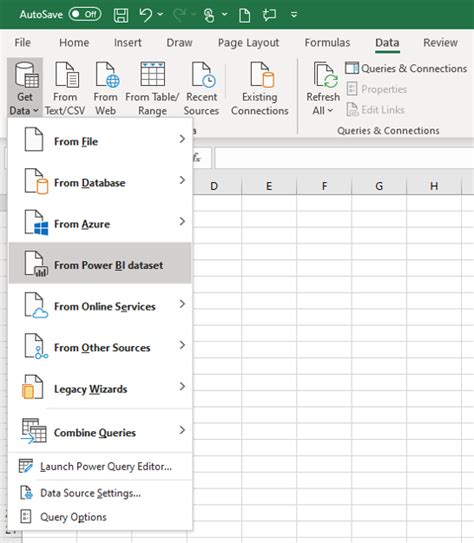Viewport: 474px width, 543px height.
Task: Click Launch Power Query Editor
Action: click(100, 466)
